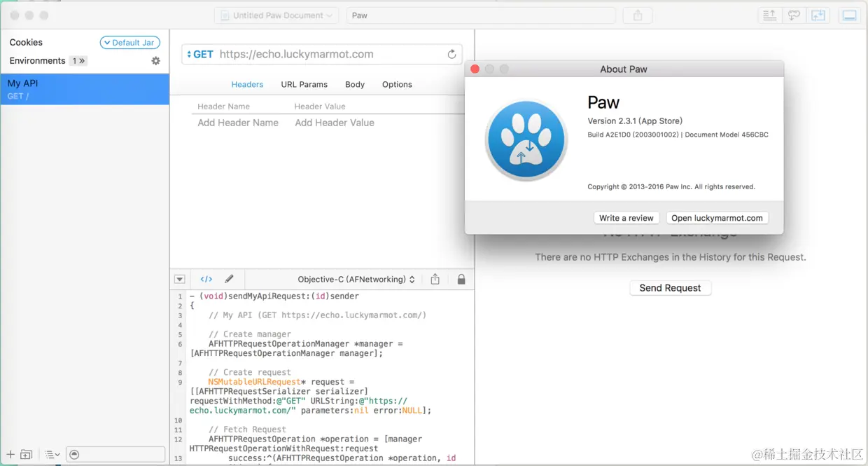The height and width of the screenshot is (466, 868).
Task: Switch to the URL Params tab
Action: tap(304, 84)
